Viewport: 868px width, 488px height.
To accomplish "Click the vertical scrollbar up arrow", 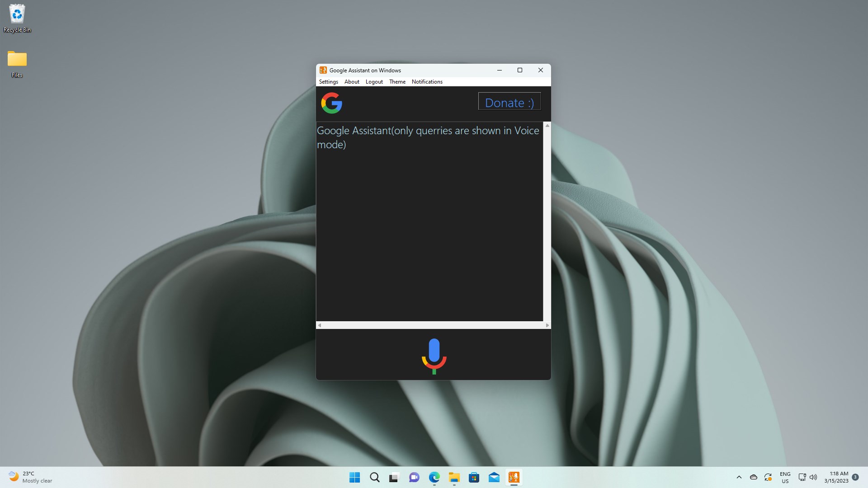I will [x=547, y=126].
